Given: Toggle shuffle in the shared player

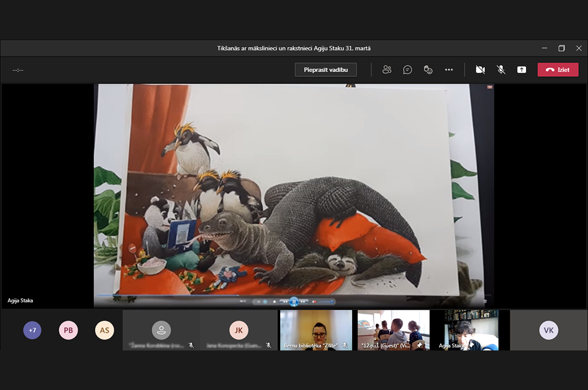Looking at the screenshot, I should coord(258,302).
